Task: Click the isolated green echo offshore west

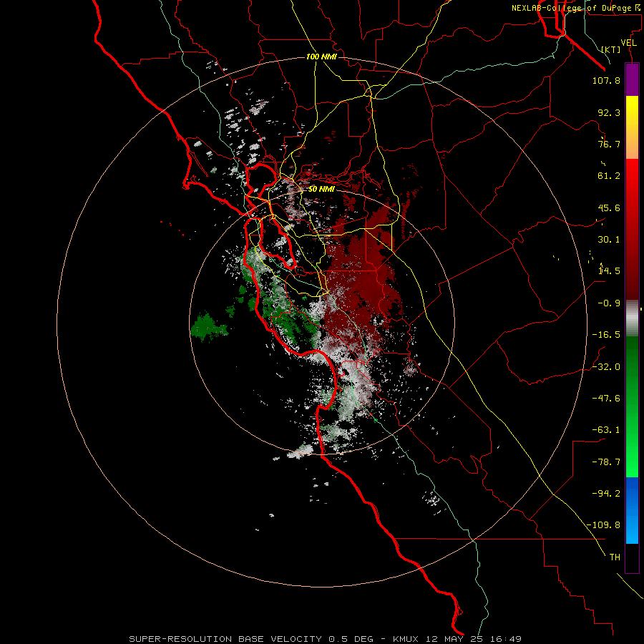Action: coord(208,327)
